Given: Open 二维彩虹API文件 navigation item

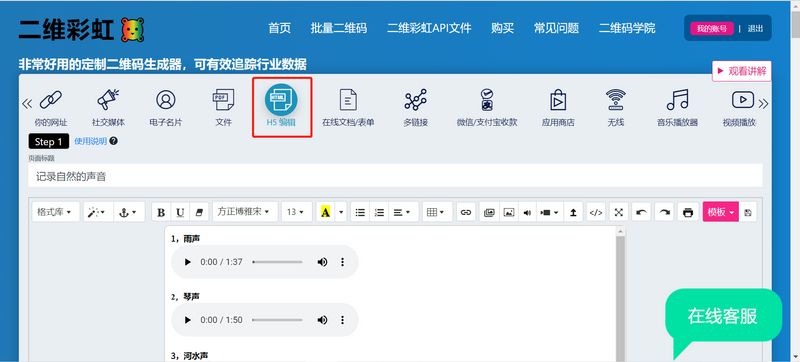Looking at the screenshot, I should tap(429, 28).
